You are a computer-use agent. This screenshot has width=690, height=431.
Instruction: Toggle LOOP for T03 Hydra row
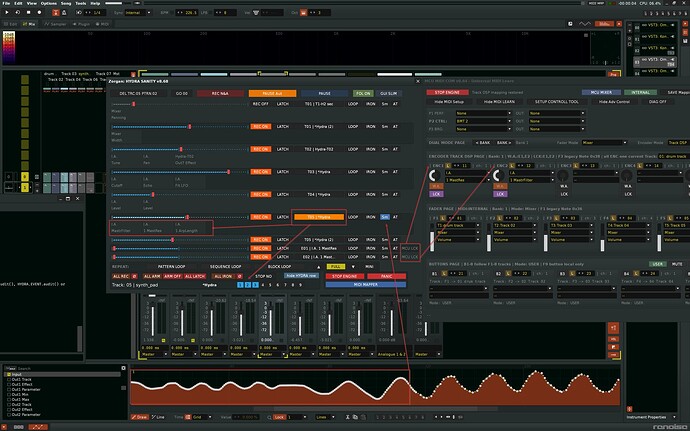tap(353, 172)
